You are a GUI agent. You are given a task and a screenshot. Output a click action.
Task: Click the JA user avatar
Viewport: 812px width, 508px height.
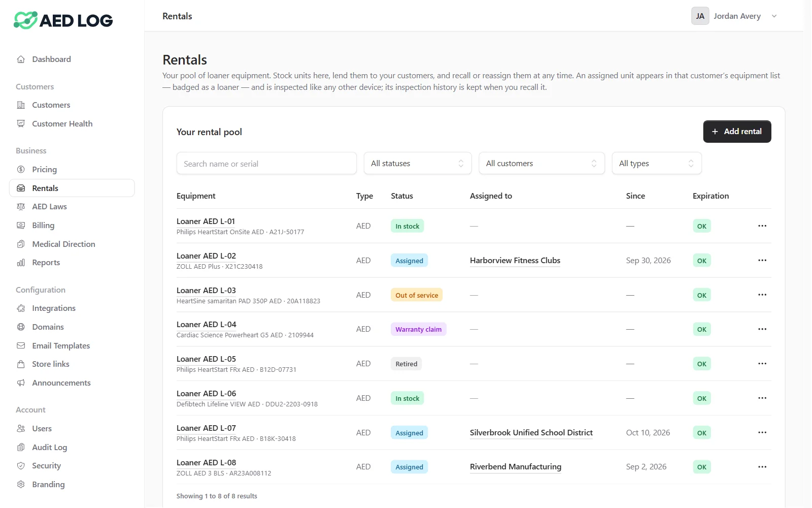(700, 16)
